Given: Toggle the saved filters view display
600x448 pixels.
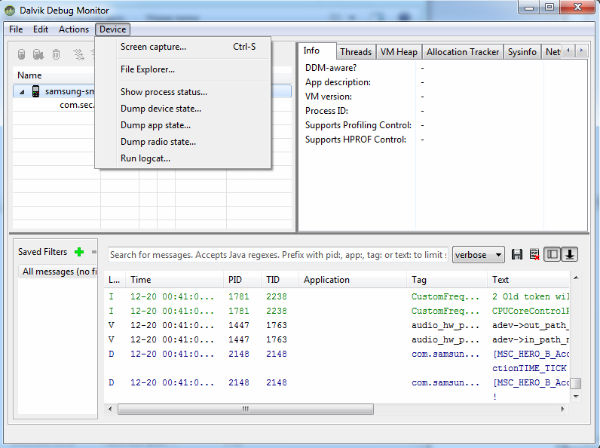Looking at the screenshot, I should (552, 254).
